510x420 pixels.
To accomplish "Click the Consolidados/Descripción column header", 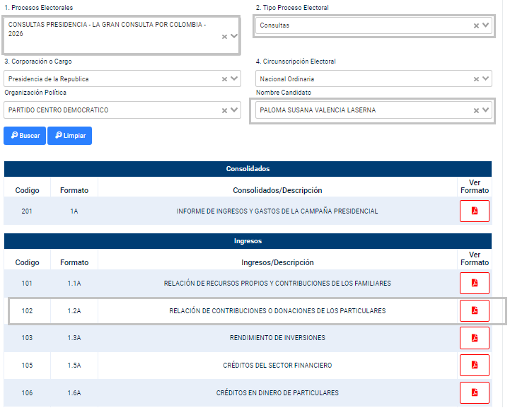I will pos(277,190).
